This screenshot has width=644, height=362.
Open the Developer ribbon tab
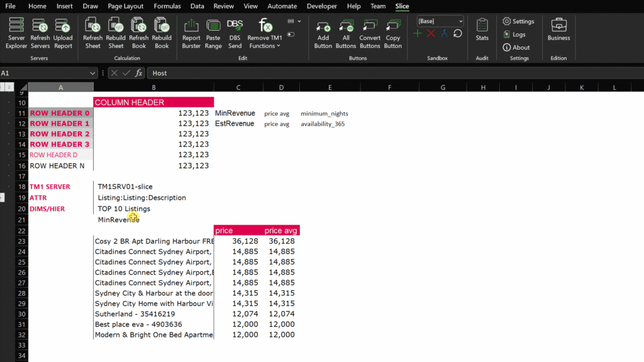[x=321, y=6]
